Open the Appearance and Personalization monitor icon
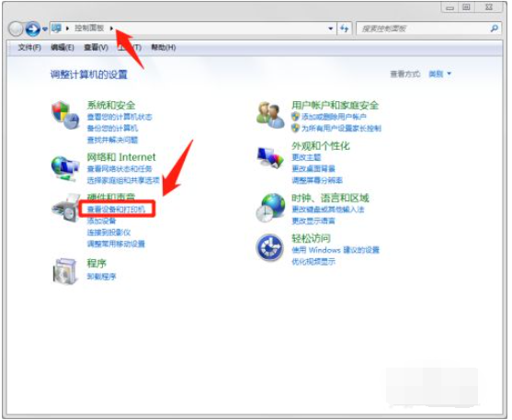The image size is (512, 420). [x=270, y=157]
